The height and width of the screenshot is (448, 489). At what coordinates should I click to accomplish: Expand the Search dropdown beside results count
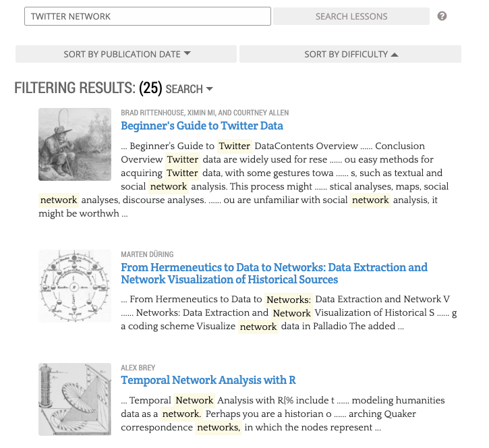coord(189,89)
